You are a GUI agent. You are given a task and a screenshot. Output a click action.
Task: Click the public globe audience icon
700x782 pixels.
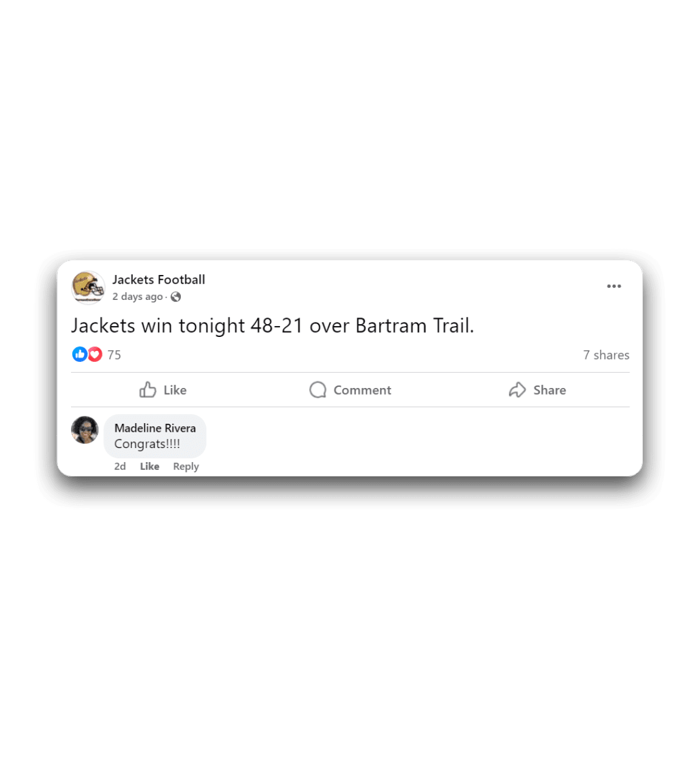(176, 297)
